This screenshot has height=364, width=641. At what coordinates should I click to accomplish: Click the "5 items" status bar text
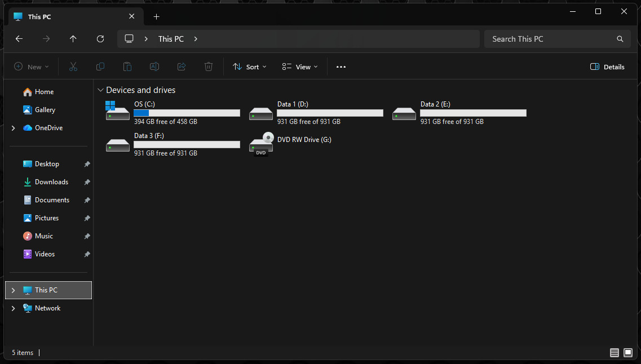[x=23, y=353]
